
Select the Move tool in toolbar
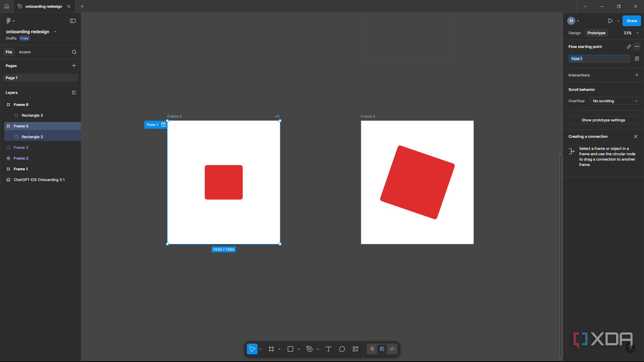point(252,349)
